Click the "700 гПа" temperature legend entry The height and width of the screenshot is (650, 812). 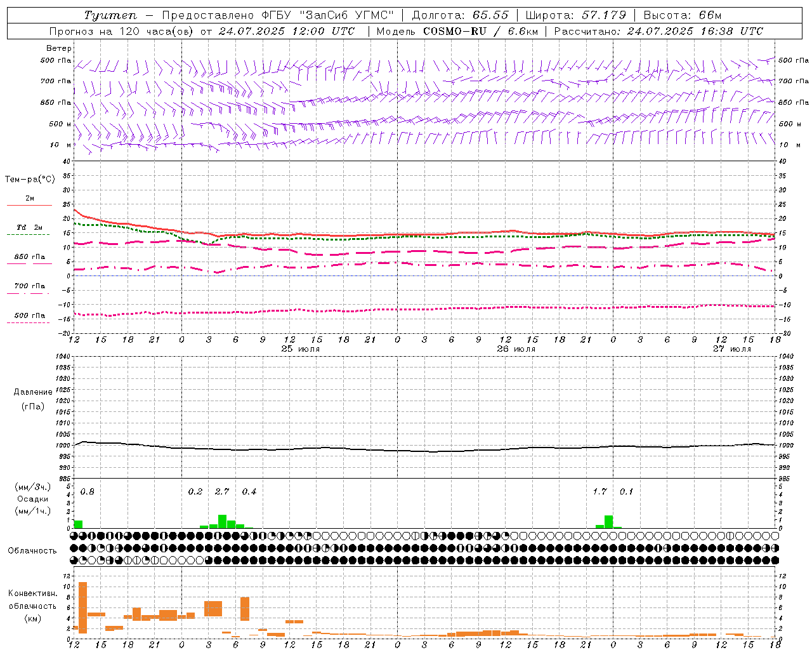(x=29, y=286)
